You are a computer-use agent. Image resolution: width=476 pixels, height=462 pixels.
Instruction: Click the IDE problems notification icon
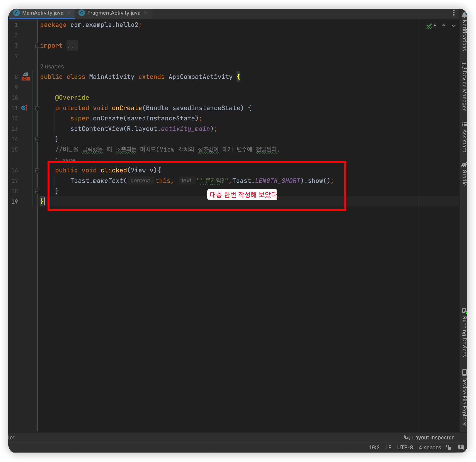point(460,447)
